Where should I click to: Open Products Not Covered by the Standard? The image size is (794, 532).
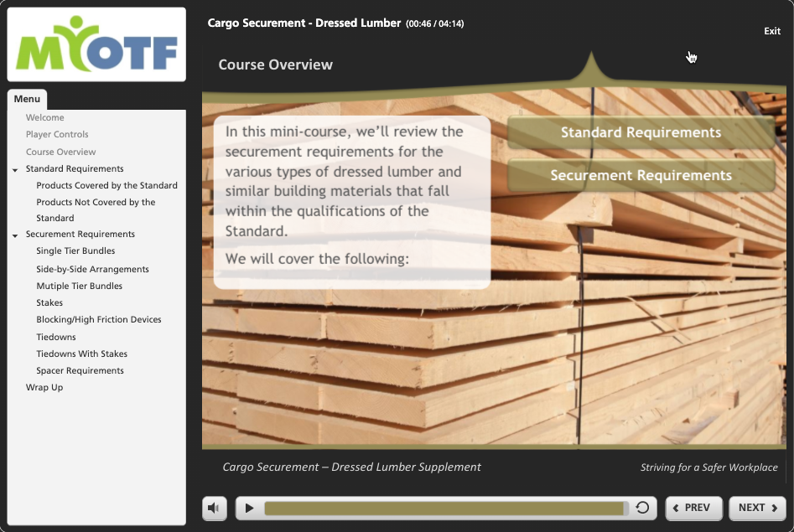point(96,210)
